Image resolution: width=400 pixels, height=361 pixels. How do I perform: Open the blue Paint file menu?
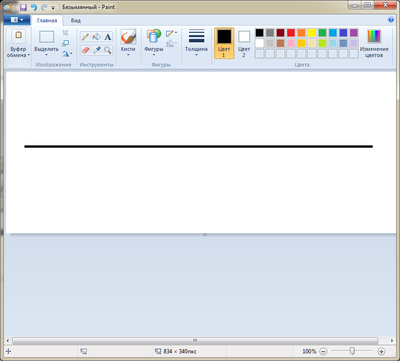pyautogui.click(x=17, y=20)
